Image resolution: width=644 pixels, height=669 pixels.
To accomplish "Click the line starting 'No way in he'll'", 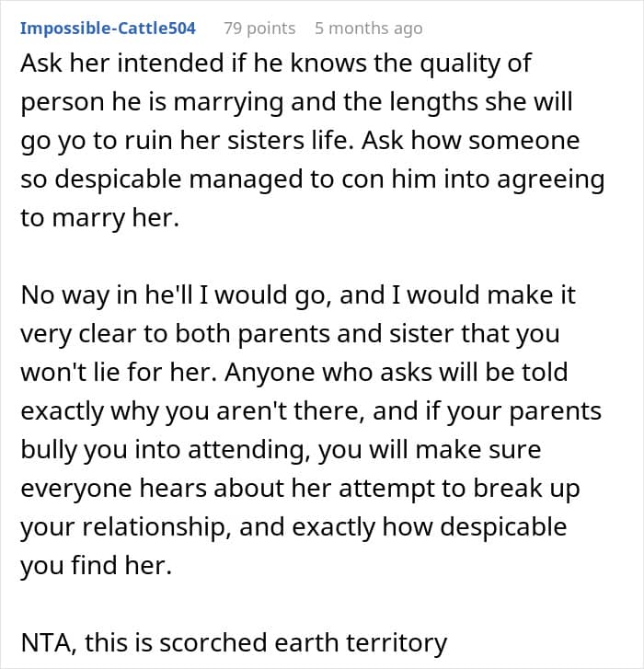I will (x=298, y=295).
